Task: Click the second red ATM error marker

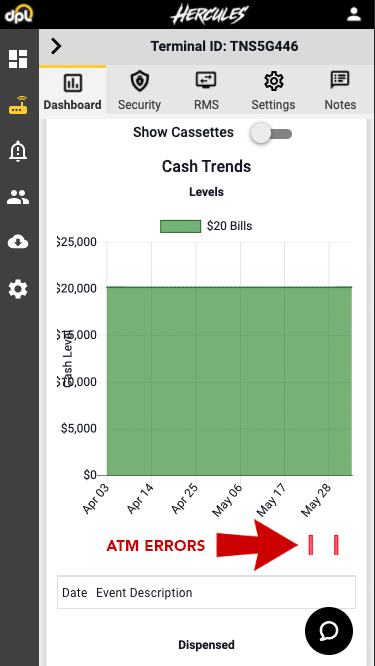Action: click(336, 545)
